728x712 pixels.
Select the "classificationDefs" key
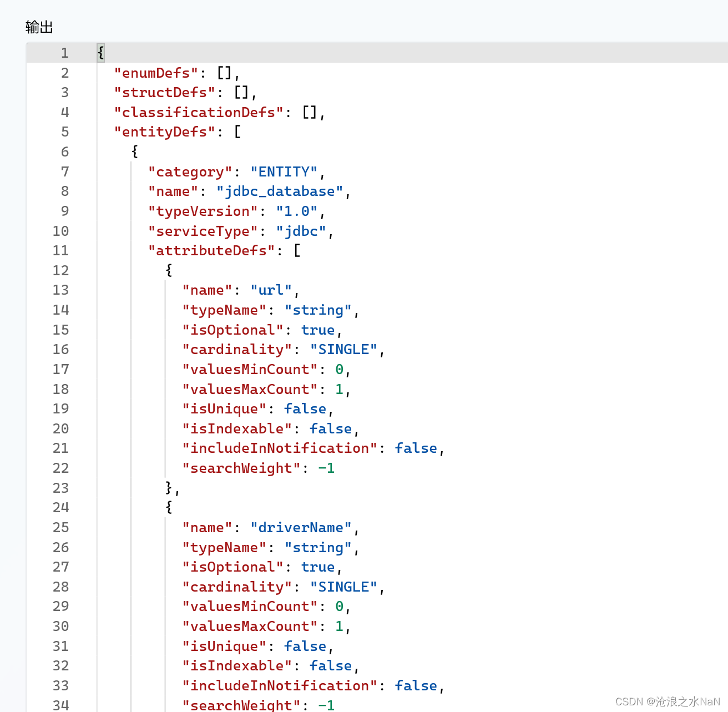tap(199, 112)
